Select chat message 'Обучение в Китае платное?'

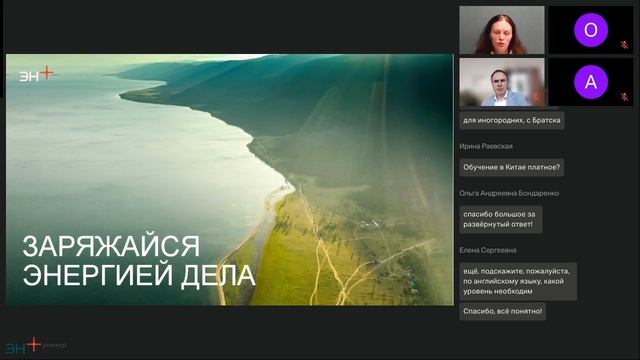pyautogui.click(x=512, y=167)
